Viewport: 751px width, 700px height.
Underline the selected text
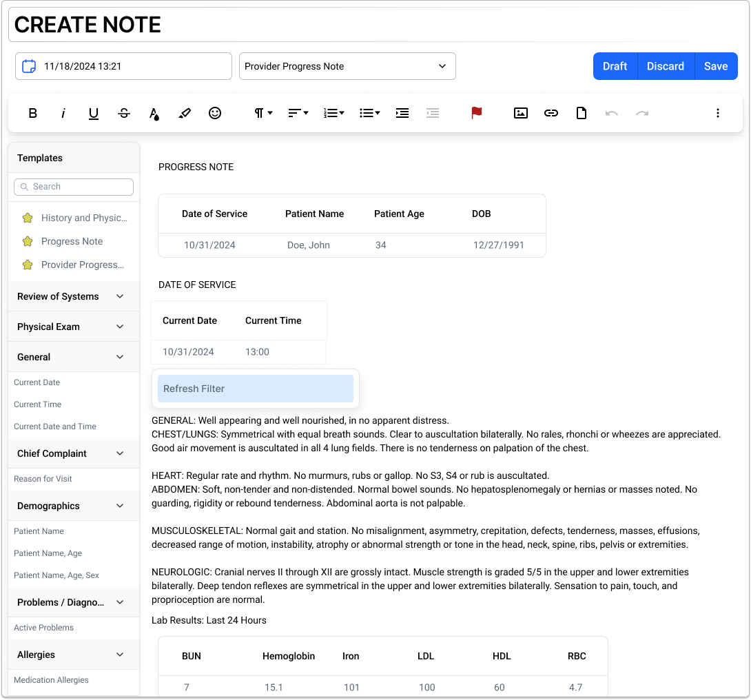click(94, 113)
